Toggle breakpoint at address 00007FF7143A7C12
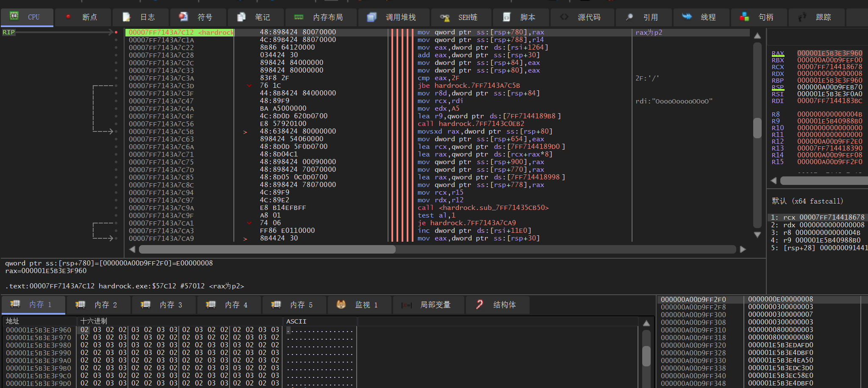868x388 pixels. click(x=116, y=32)
